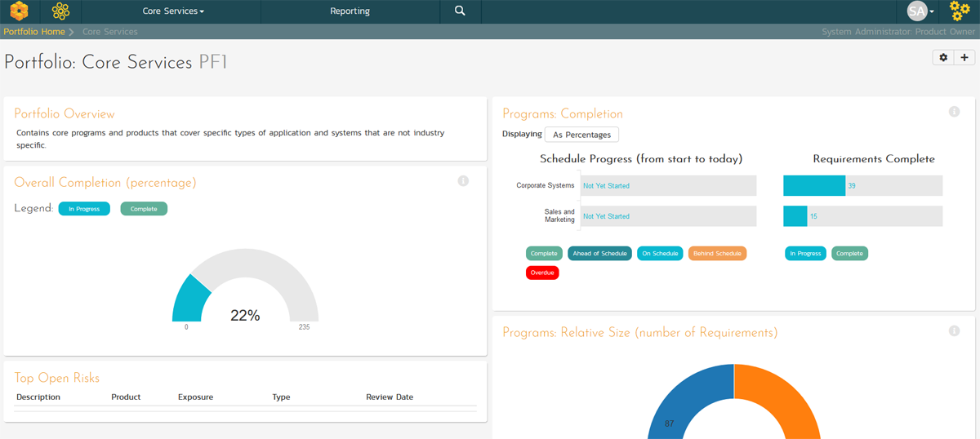Viewport: 980px width, 439px height.
Task: Show info for Programs: Relative Size widget
Action: point(954,330)
